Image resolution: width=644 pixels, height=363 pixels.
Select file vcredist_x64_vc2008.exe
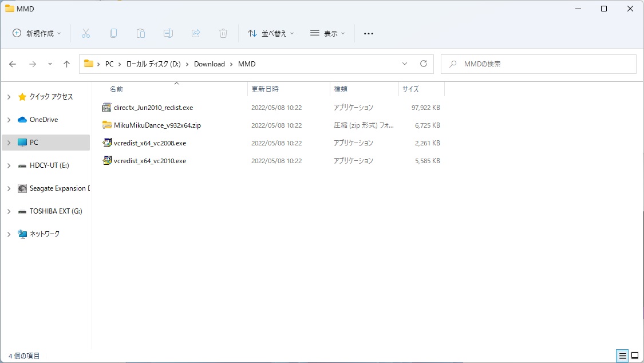pyautogui.click(x=150, y=143)
